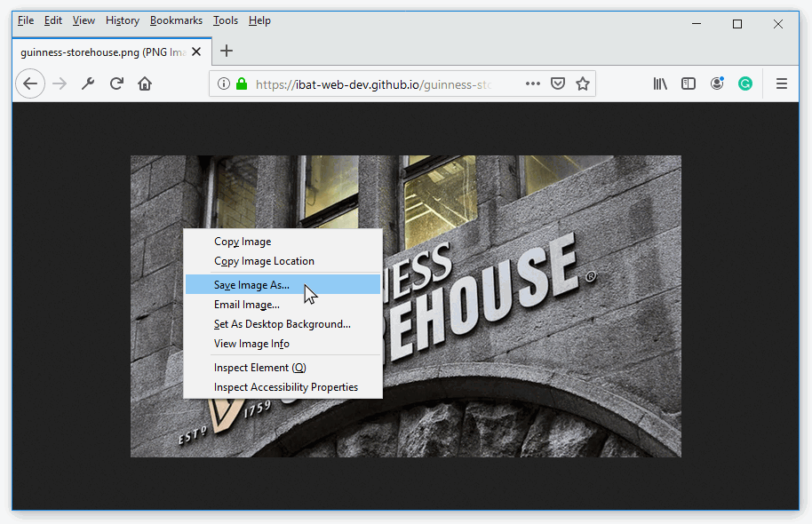Viewport: 812px width, 524px height.
Task: Select View Image Info
Action: (x=283, y=345)
